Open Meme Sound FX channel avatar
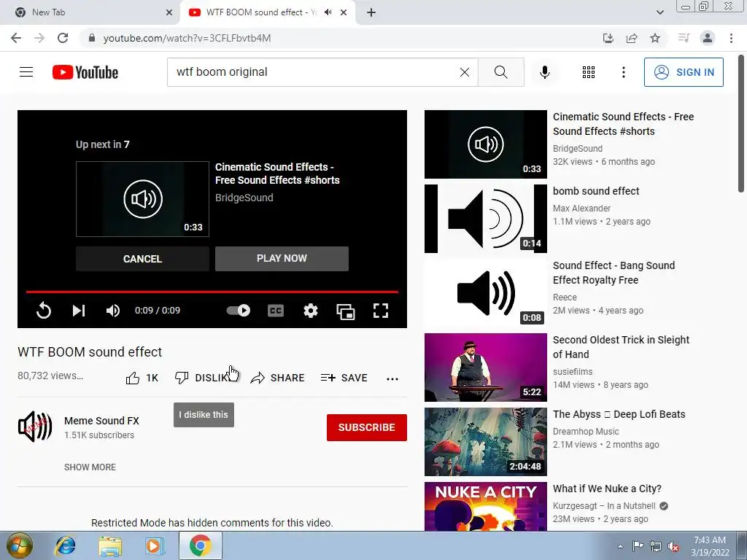The width and height of the screenshot is (747, 560). 35,427
